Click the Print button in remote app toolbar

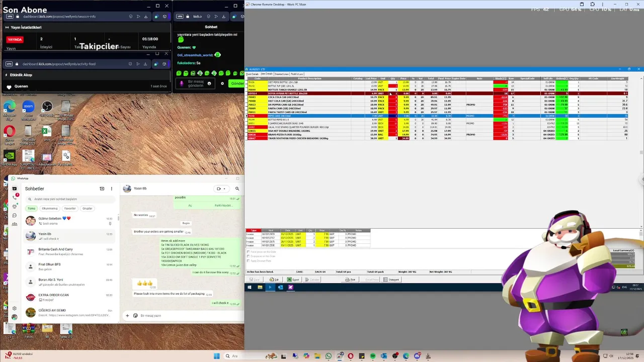350,280
